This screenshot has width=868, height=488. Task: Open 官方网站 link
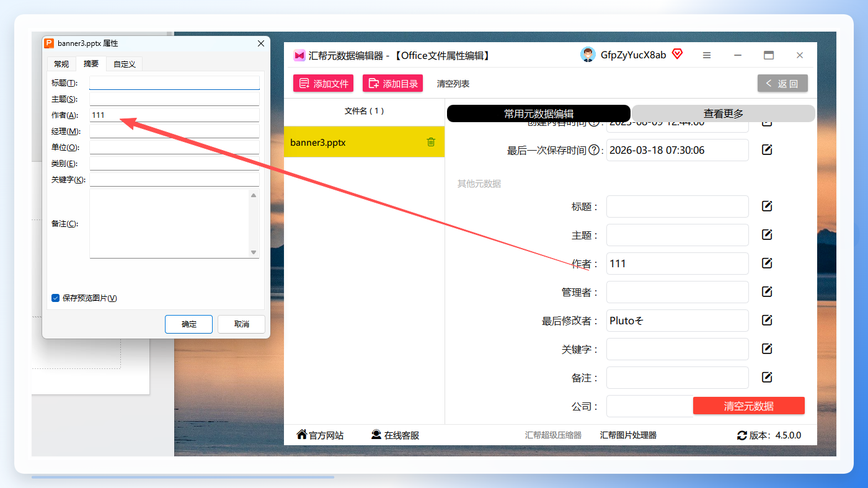coord(320,435)
